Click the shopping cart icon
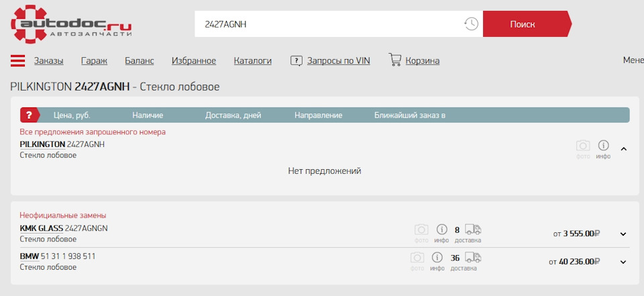The height and width of the screenshot is (296, 644). point(394,60)
